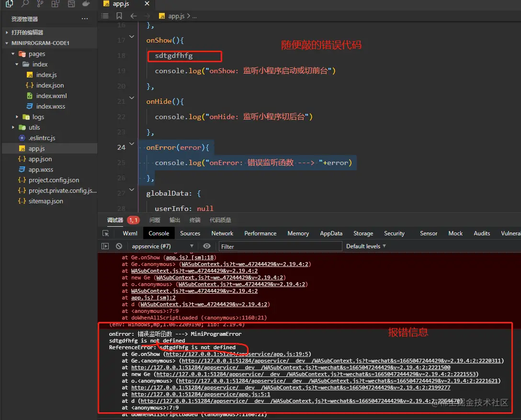Toggle the bookmark icon in editor toolbar
This screenshot has width=521, height=420.
click(x=119, y=16)
